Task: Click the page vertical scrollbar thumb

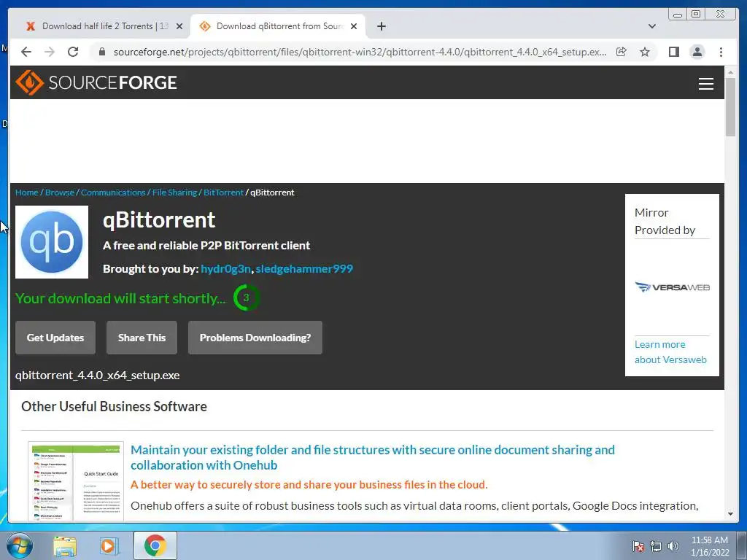Action: 730,106
